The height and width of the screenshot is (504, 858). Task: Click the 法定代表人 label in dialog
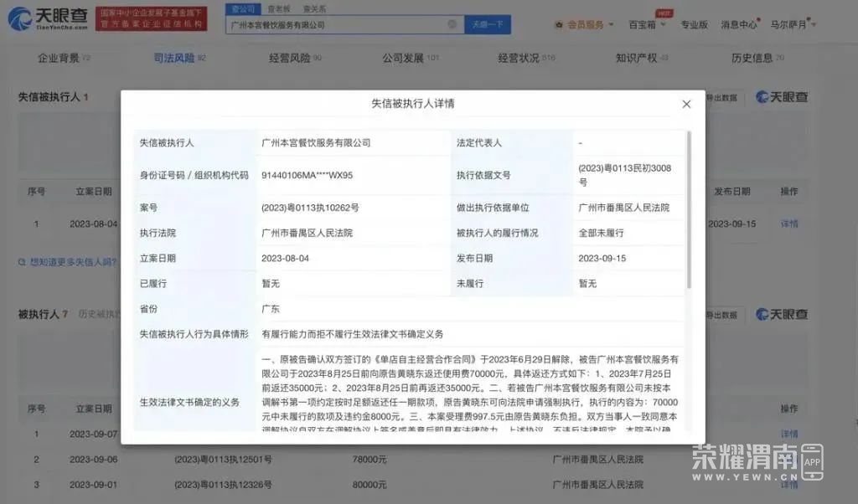click(478, 142)
